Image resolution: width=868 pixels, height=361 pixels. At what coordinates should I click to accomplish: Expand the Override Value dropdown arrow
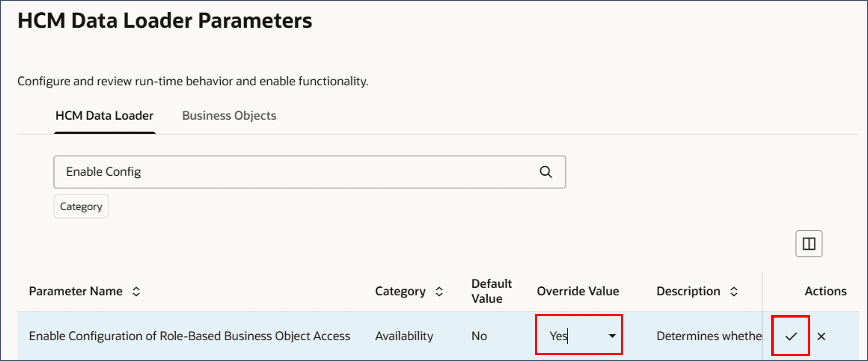click(612, 336)
